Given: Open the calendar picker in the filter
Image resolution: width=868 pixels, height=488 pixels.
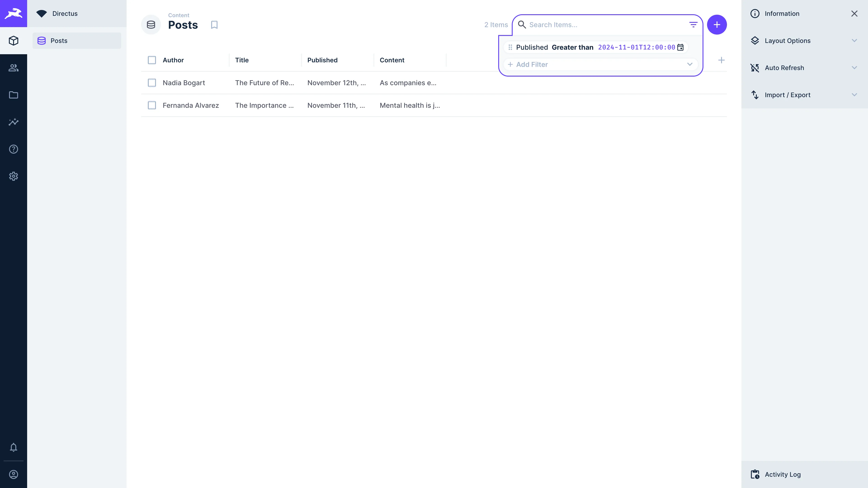Looking at the screenshot, I should point(681,47).
